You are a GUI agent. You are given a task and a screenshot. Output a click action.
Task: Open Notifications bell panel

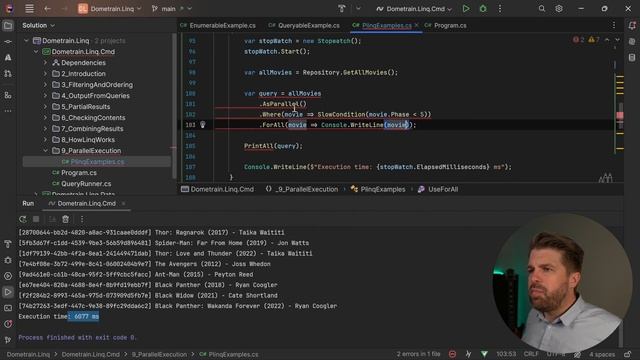[x=632, y=26]
